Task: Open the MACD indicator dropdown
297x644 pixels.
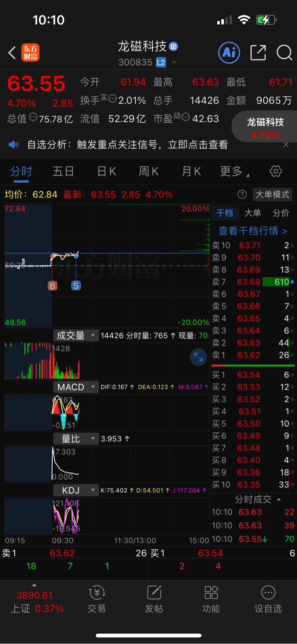Action: (76, 387)
